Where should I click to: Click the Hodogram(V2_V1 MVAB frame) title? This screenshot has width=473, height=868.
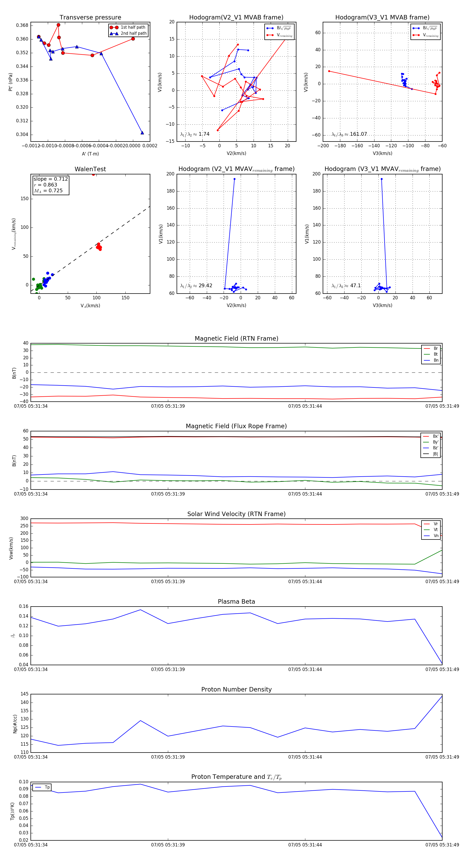(x=236, y=18)
